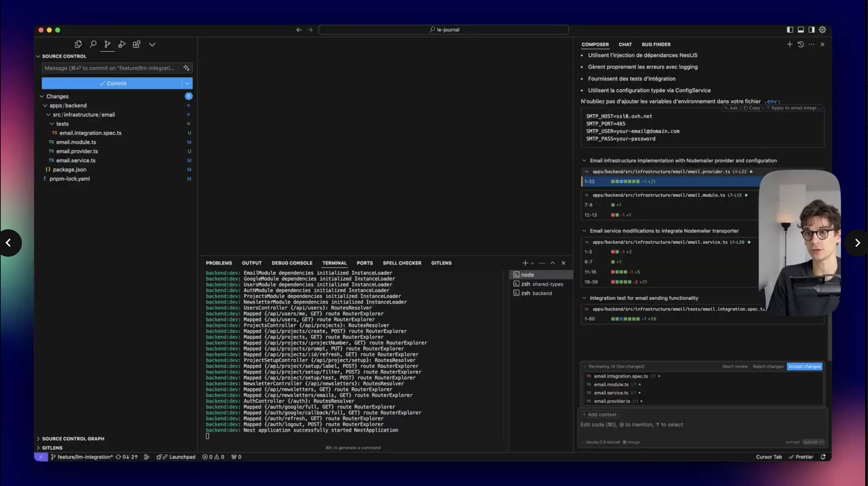This screenshot has width=868, height=486.
Task: Open the Commit button dropdown arrow
Action: (187, 83)
